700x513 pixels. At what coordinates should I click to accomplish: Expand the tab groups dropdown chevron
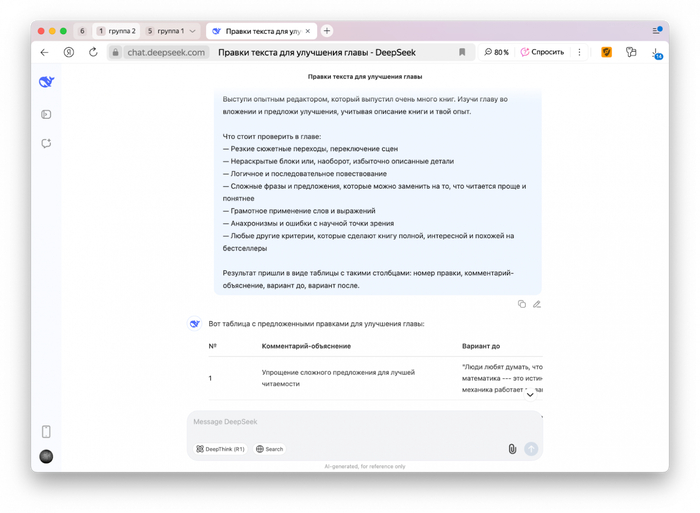pyautogui.click(x=193, y=31)
